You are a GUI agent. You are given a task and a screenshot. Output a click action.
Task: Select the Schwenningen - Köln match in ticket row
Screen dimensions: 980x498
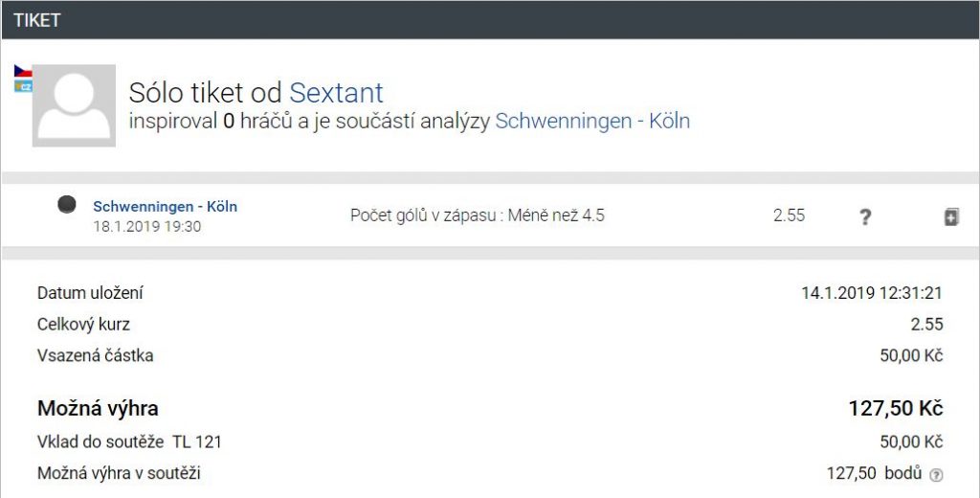(165, 206)
